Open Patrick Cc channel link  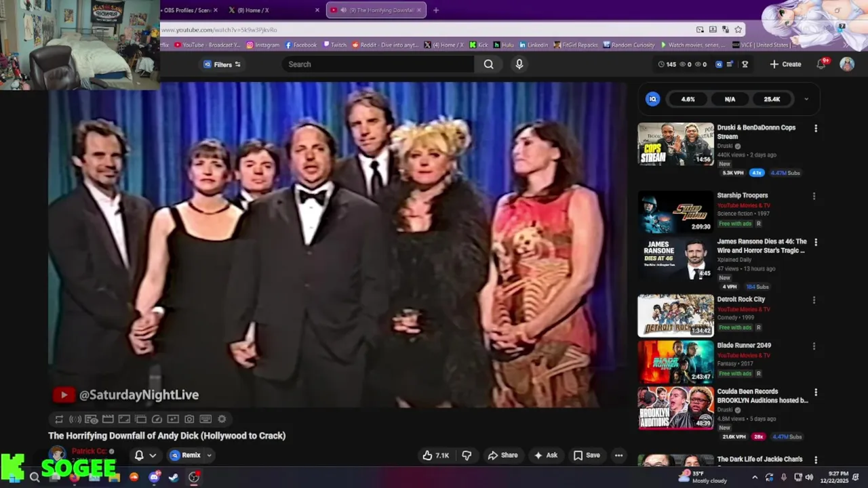pyautogui.click(x=89, y=451)
